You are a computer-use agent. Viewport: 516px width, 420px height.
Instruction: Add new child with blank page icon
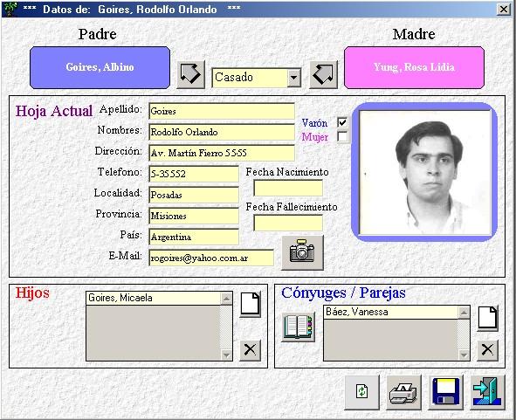tap(250, 304)
